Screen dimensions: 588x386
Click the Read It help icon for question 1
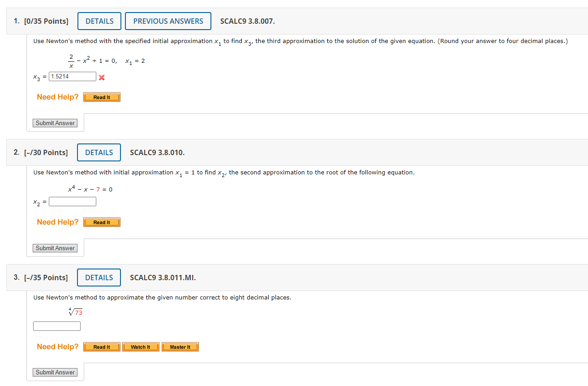click(x=102, y=97)
